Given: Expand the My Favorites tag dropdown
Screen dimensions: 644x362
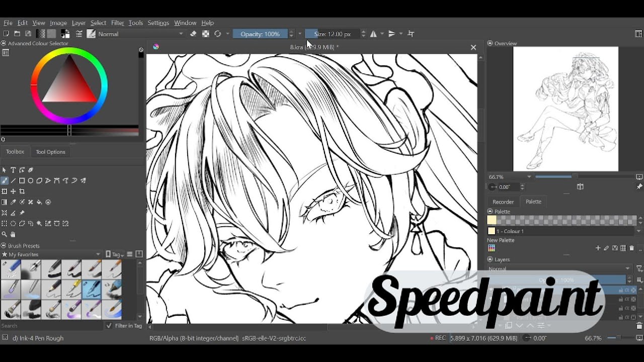Looking at the screenshot, I should pos(51,254).
